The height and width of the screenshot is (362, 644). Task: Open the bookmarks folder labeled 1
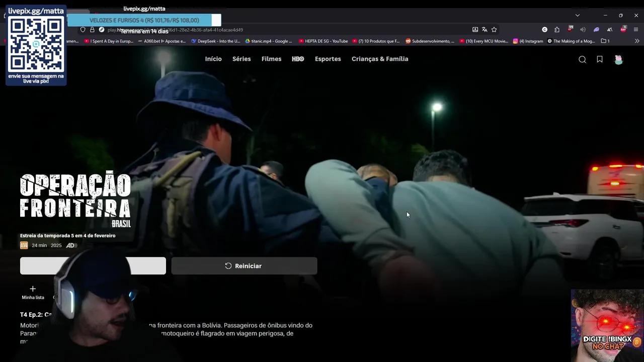pyautogui.click(x=605, y=41)
